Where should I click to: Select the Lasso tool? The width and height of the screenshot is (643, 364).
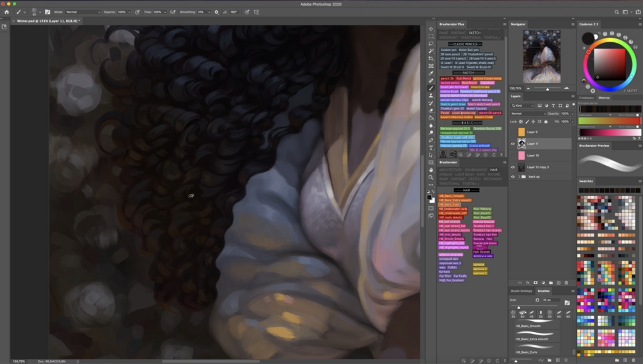pos(431,44)
